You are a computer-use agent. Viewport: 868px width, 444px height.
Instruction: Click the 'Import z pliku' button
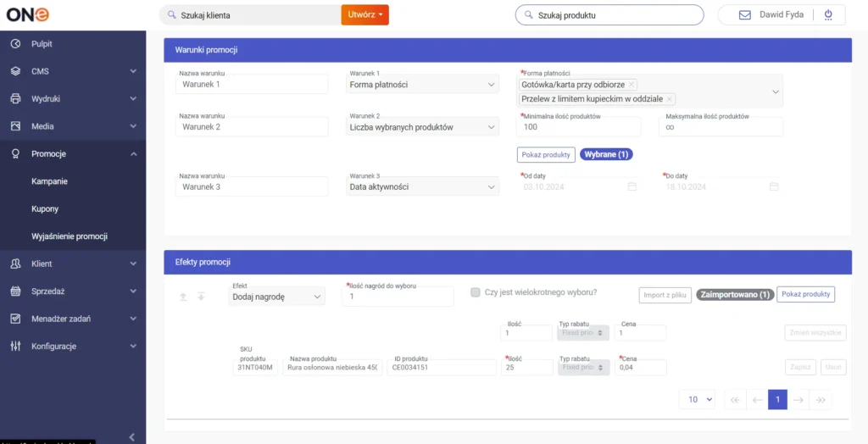[665, 294]
